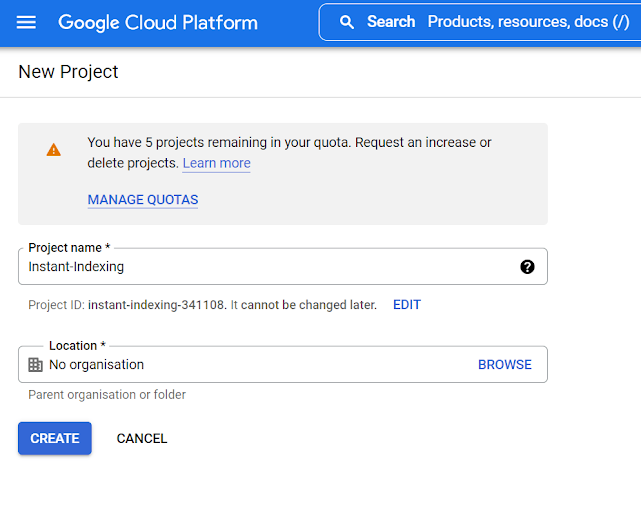Click the Parent organisation or folder hint
This screenshot has width=641, height=510.
107,395
